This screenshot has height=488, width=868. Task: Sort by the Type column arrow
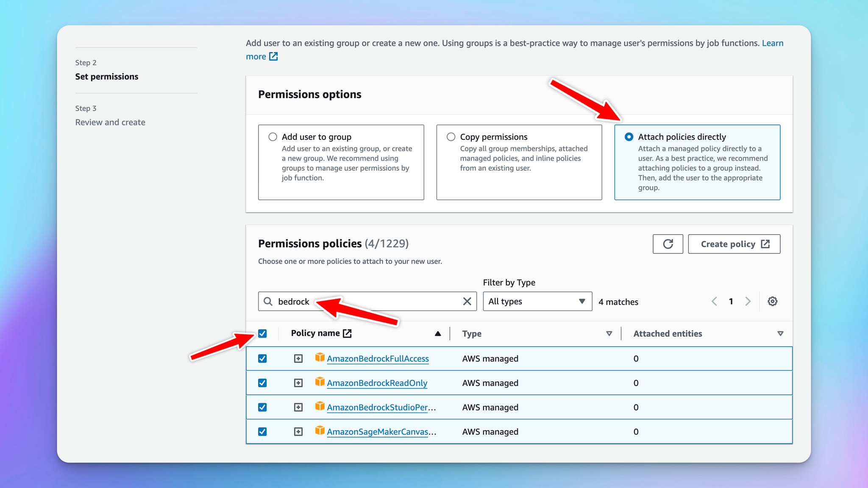[609, 334]
